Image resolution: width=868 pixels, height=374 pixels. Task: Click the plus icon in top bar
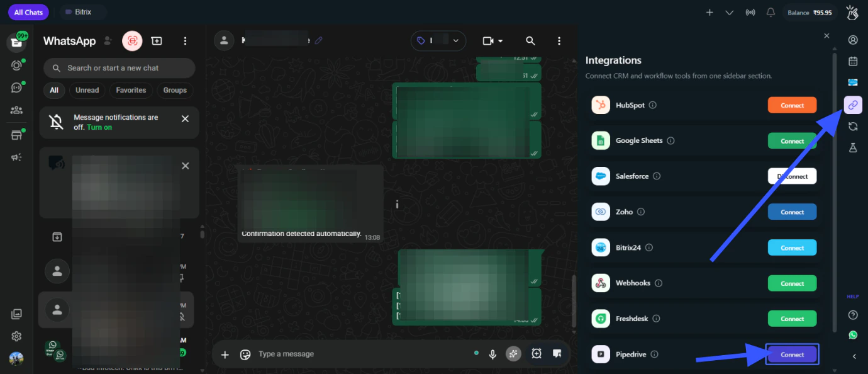(709, 12)
